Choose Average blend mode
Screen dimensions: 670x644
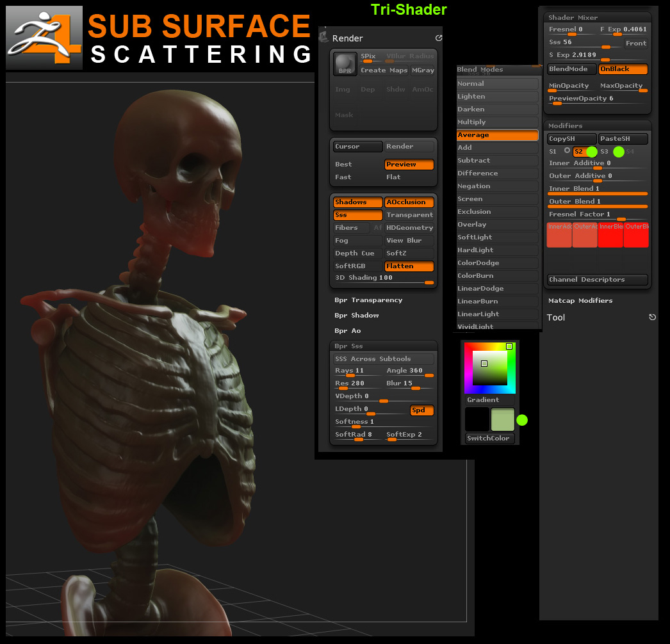tap(497, 135)
